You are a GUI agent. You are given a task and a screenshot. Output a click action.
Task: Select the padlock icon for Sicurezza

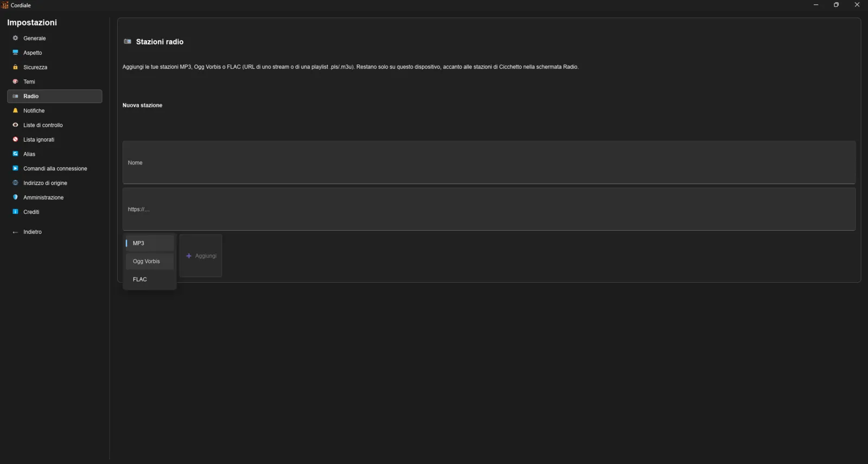pyautogui.click(x=15, y=67)
